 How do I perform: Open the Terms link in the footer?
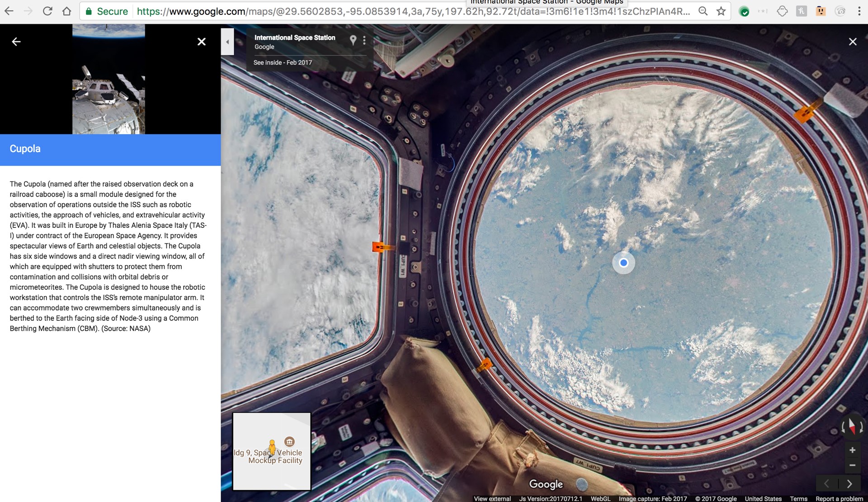pos(798,498)
